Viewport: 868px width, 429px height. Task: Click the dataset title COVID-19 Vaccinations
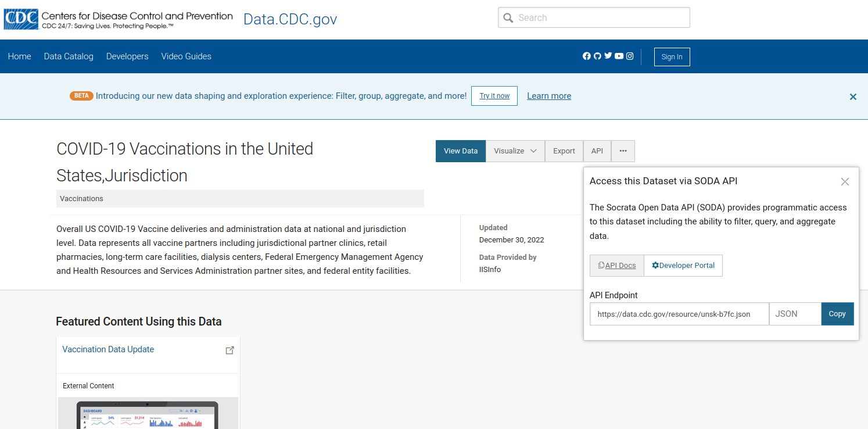pyautogui.click(x=185, y=162)
